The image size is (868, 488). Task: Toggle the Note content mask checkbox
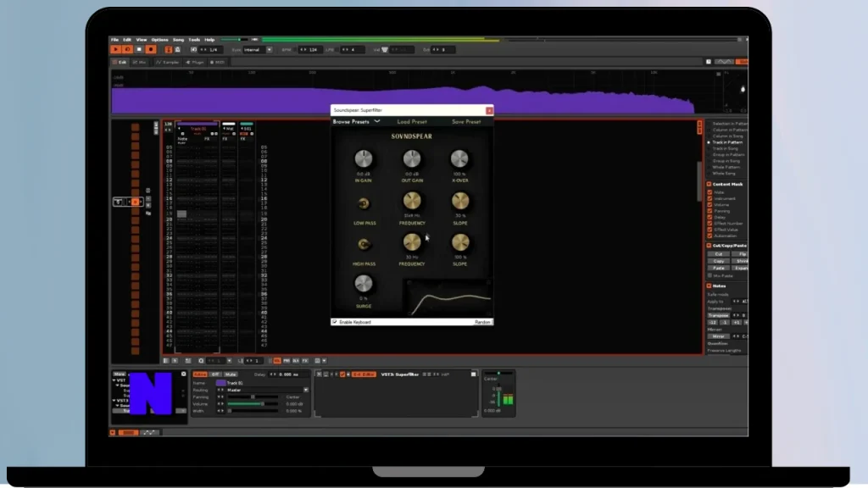(709, 192)
